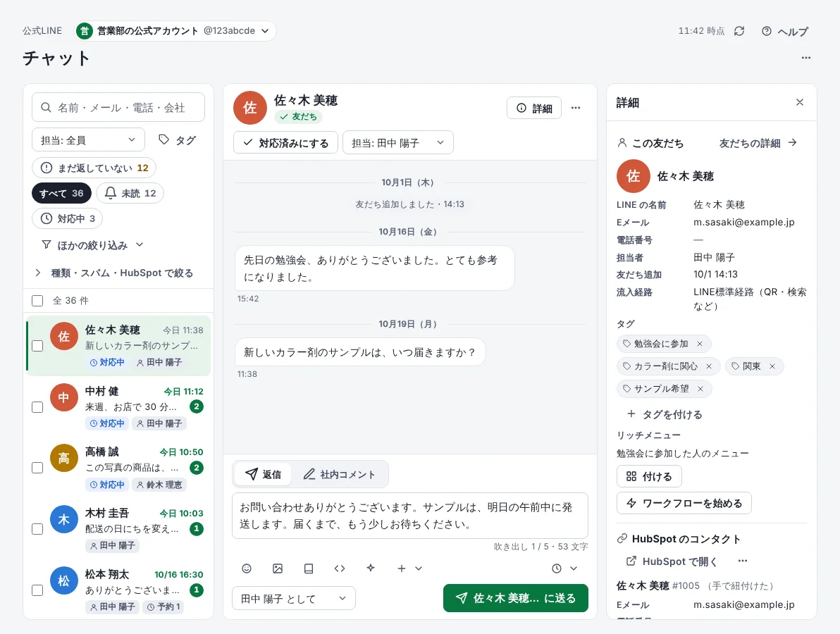Viewport: 840px width, 634px height.
Task: Open the template book icon
Action: coord(309,568)
